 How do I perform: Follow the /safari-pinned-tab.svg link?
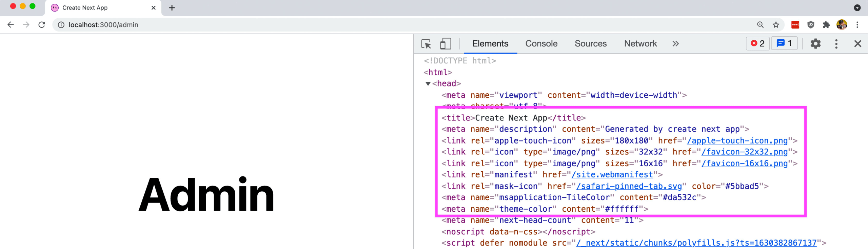(629, 186)
